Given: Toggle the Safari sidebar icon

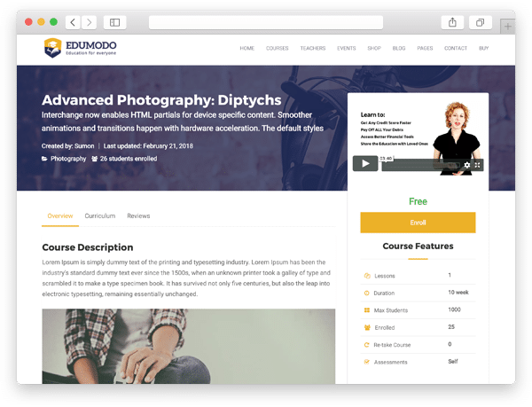Looking at the screenshot, I should point(114,22).
